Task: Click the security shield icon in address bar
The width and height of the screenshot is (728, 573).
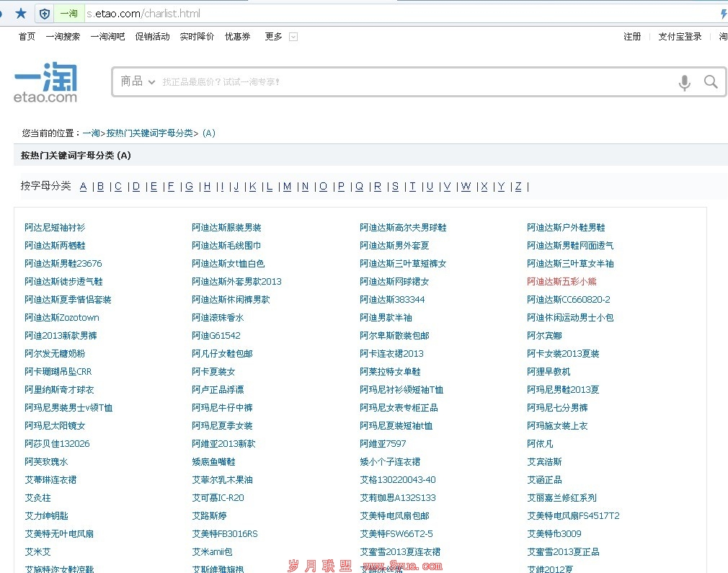Action: click(x=45, y=14)
